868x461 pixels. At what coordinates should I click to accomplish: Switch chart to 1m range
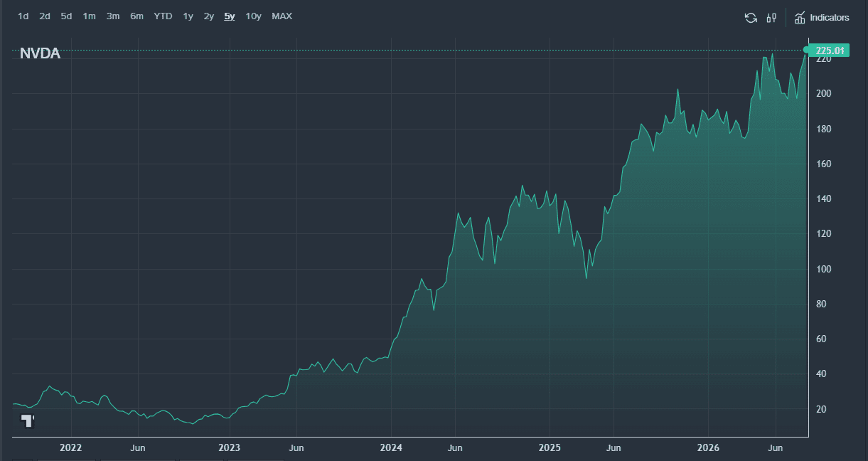(x=89, y=16)
